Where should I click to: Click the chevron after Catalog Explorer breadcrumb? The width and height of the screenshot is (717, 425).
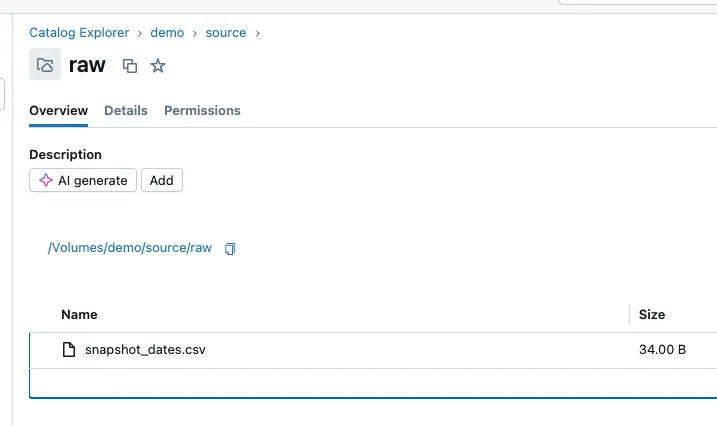click(x=140, y=33)
